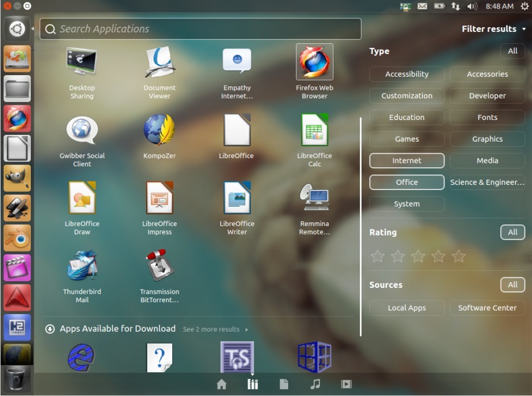This screenshot has height=396, width=532.
Task: Open the clock menu showing 8:48 AM
Action: (500, 6)
